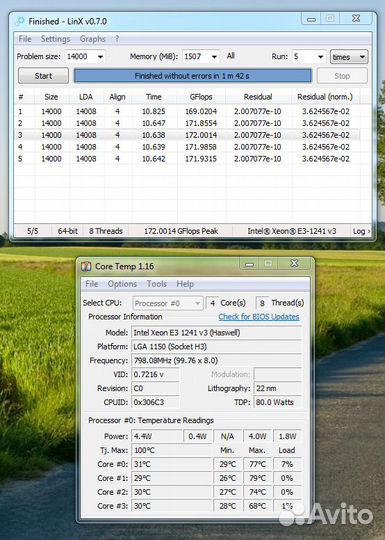The width and height of the screenshot is (385, 540).
Task: Click the Lithography value 22 nm
Action: tap(278, 388)
